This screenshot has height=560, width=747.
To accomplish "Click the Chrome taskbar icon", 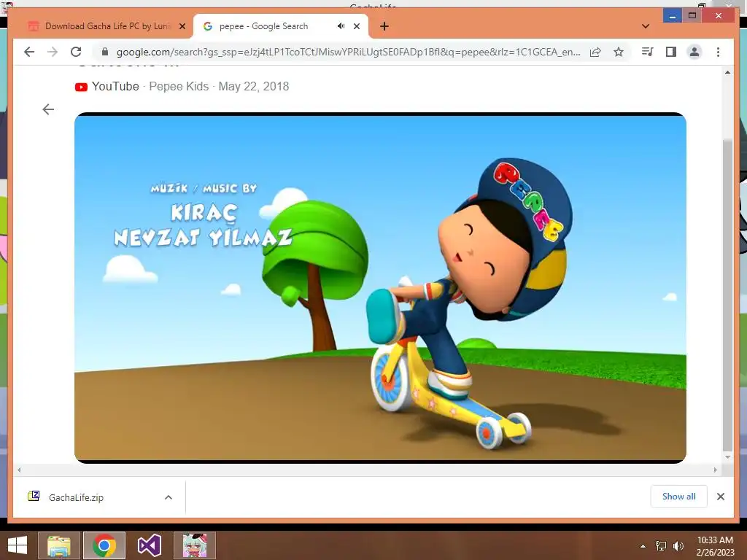I will pos(104,545).
